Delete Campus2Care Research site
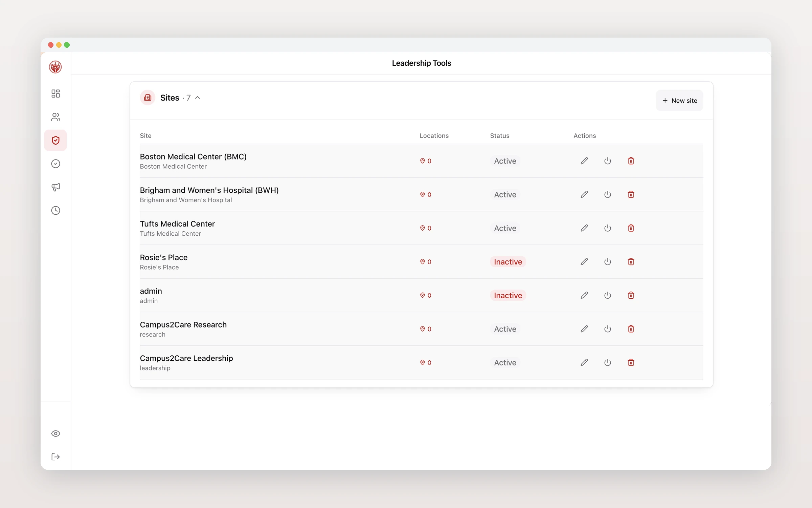Screen dimensions: 812x508 pyautogui.click(x=631, y=329)
